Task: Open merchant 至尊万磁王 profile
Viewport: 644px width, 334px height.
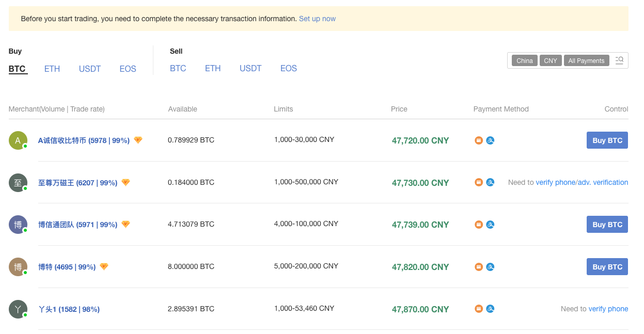Action: point(77,183)
